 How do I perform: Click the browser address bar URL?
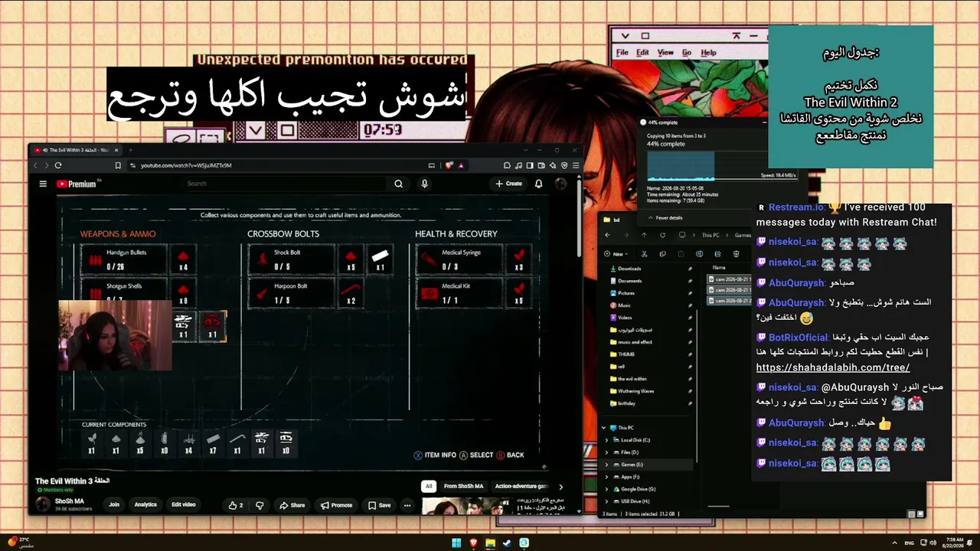tap(186, 165)
